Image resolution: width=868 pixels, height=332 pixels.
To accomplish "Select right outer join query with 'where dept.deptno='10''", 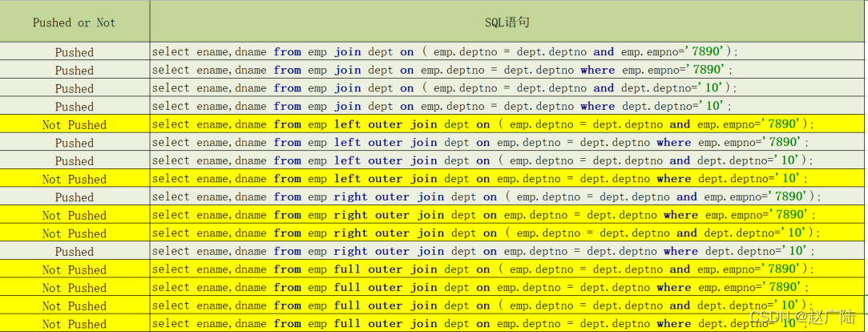I will (x=483, y=251).
